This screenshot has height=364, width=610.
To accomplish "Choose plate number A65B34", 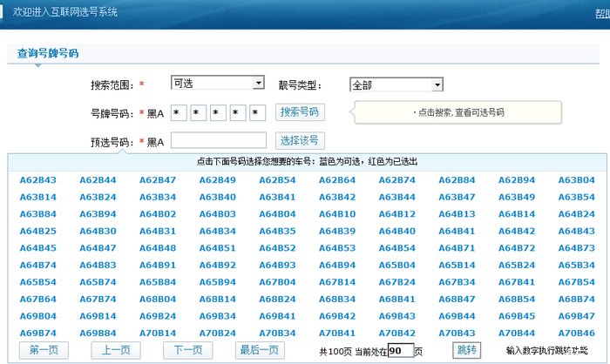I will 577,266.
